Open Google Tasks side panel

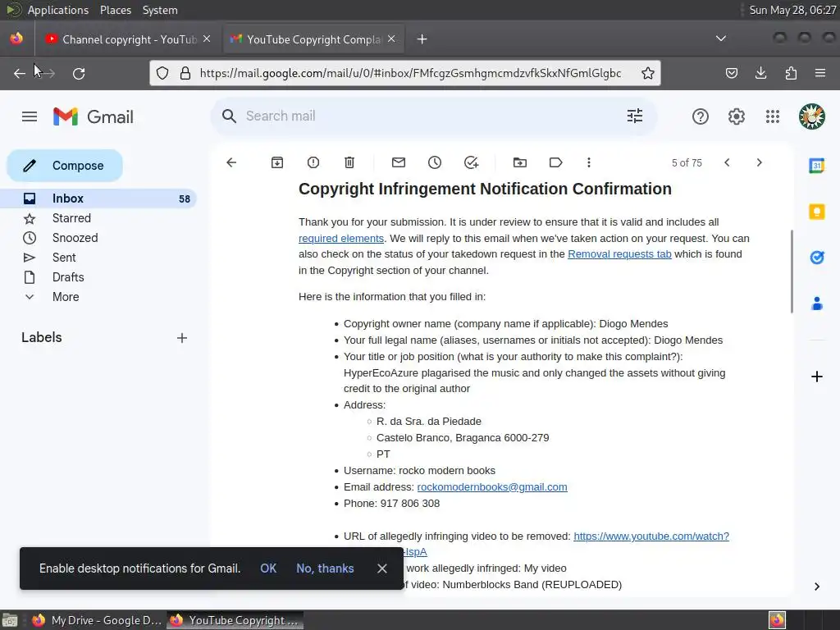(x=816, y=258)
